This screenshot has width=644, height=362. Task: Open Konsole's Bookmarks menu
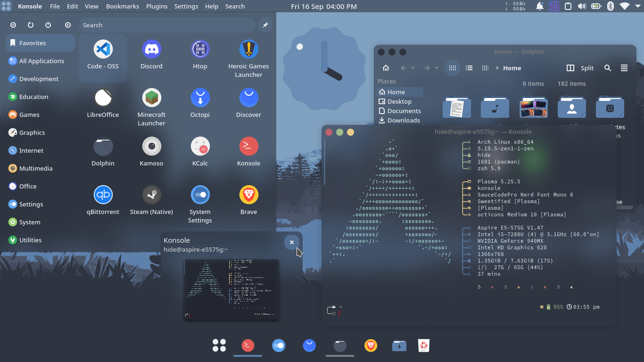[122, 6]
